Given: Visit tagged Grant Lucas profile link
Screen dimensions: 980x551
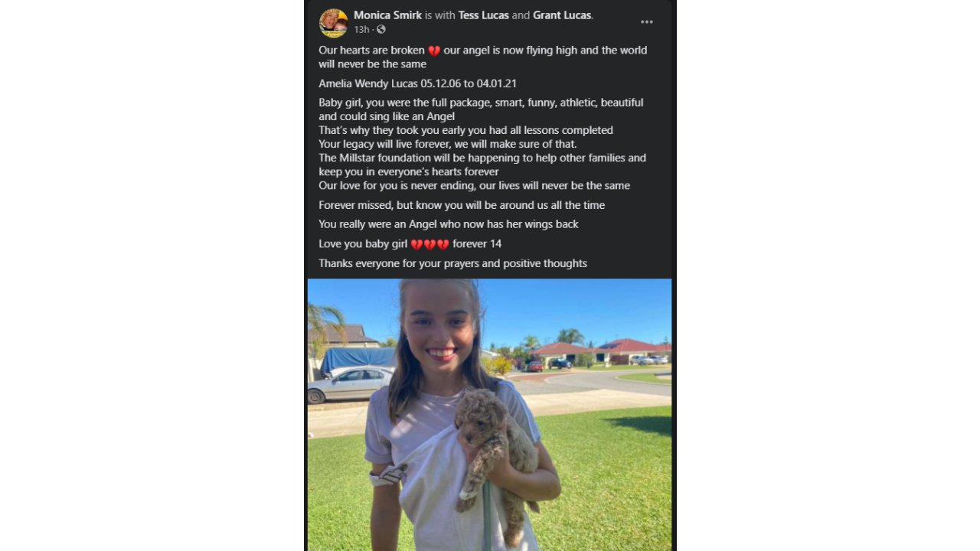Looking at the screenshot, I should coord(562,15).
